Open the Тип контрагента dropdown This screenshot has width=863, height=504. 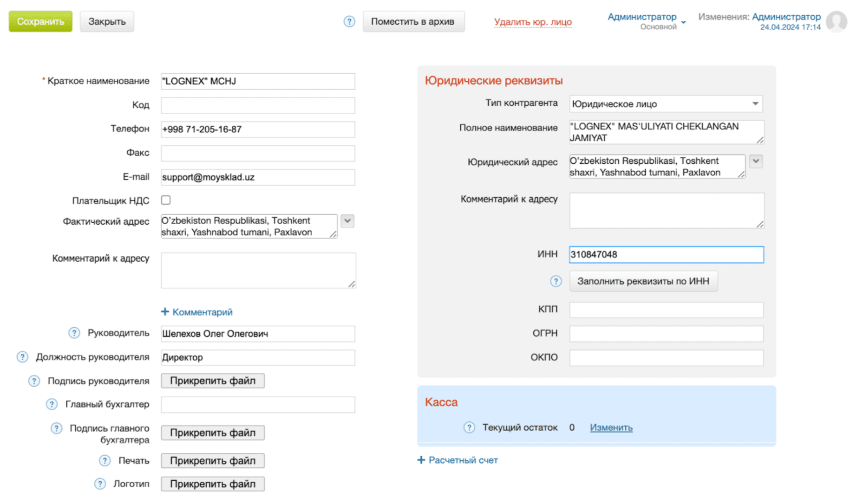click(x=666, y=104)
